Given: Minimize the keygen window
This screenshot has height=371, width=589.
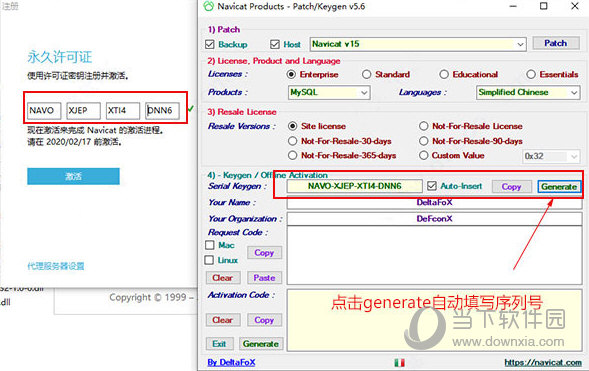Looking at the screenshot, I should tap(513, 6).
